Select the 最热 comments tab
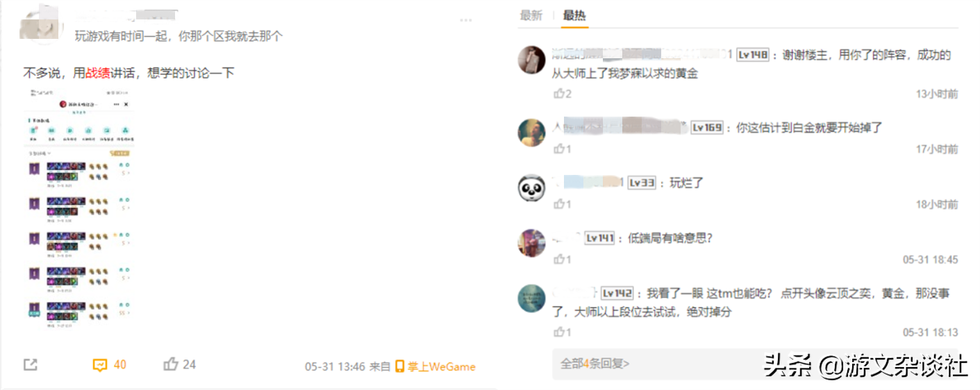The height and width of the screenshot is (390, 980). click(x=574, y=15)
